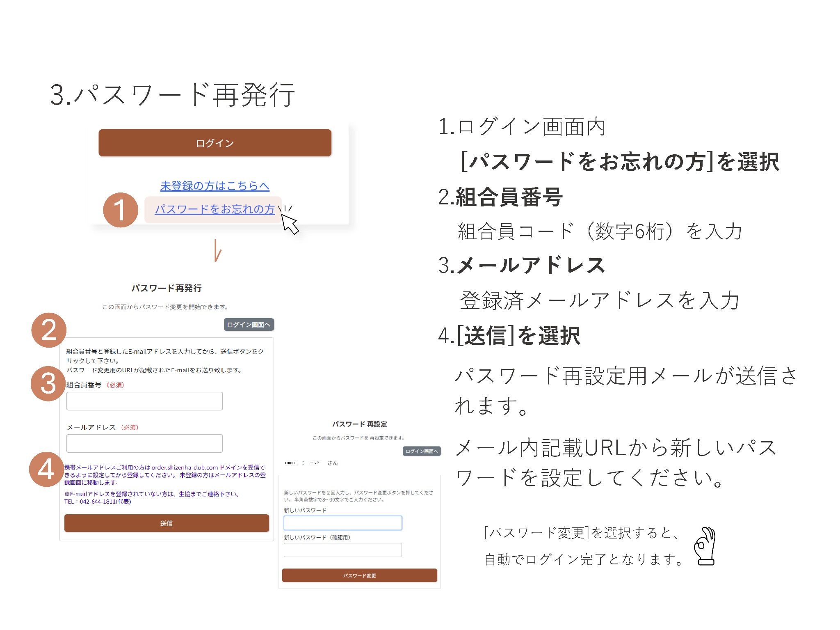Focus the 新しいパスワード input field
Viewport: 840px width, 630px height.
tap(342, 523)
